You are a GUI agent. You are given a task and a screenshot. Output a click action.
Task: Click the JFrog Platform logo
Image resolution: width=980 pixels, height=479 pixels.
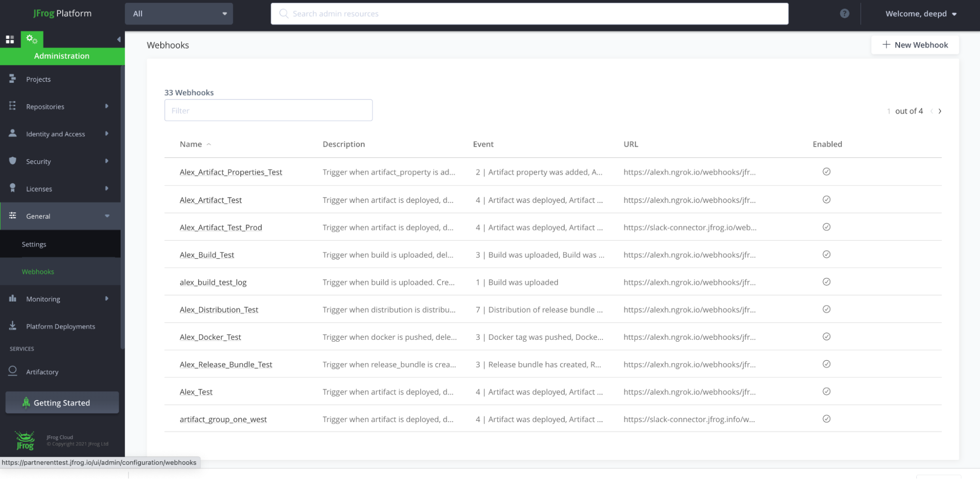[x=62, y=13]
